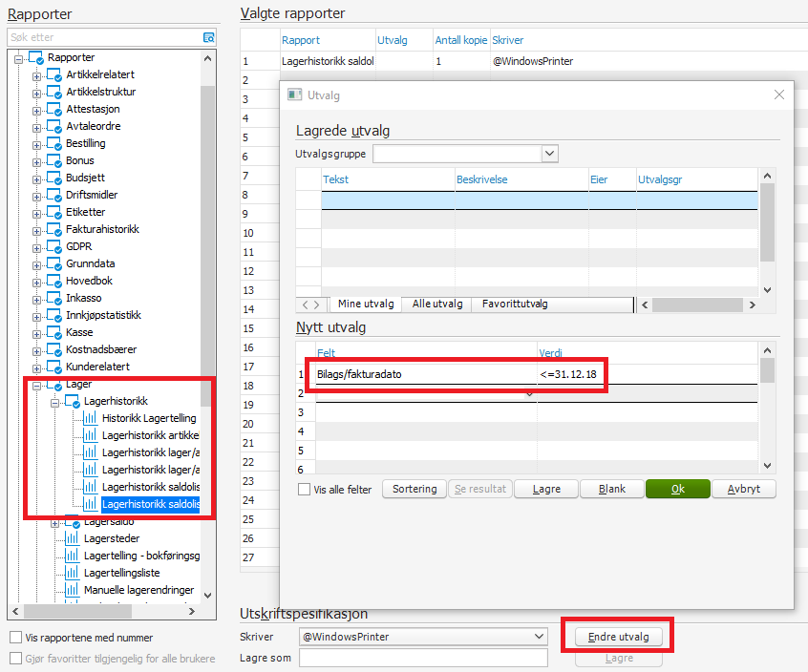
Task: Select the Driftsmidler folder icon
Action: (x=54, y=195)
